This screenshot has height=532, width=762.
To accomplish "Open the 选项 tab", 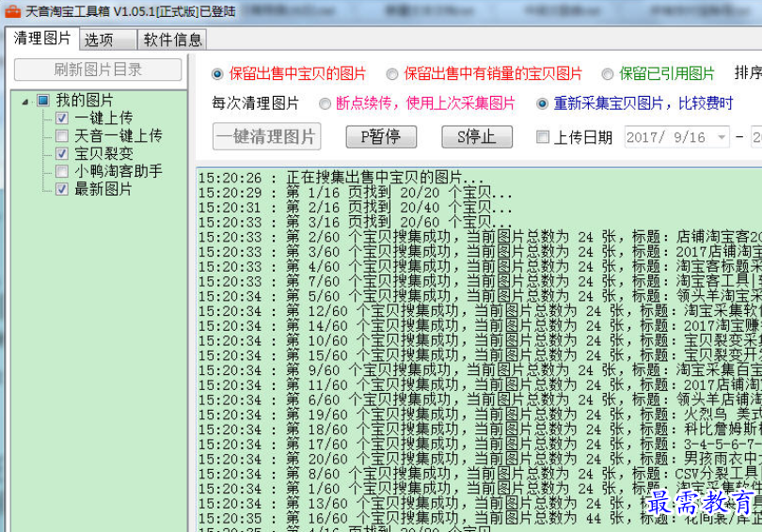I will (108, 39).
